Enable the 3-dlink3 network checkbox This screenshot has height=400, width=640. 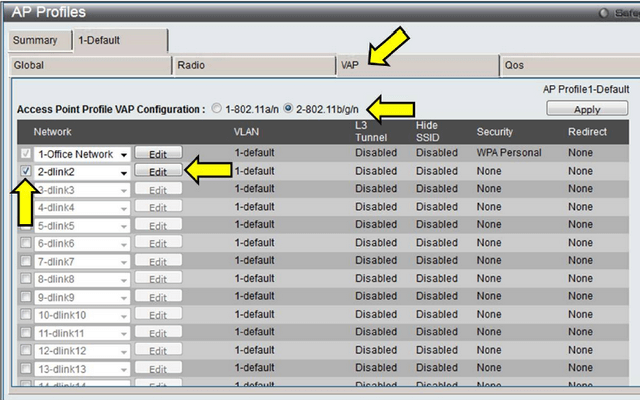[26, 190]
